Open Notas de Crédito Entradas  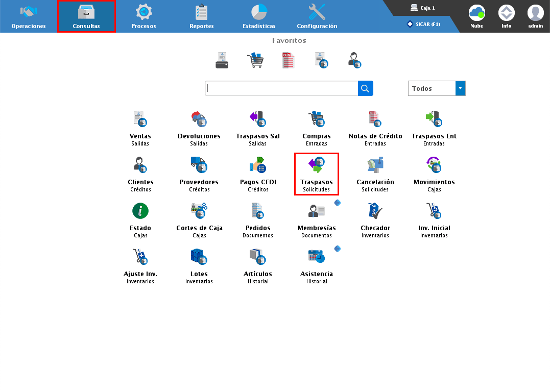pyautogui.click(x=375, y=119)
